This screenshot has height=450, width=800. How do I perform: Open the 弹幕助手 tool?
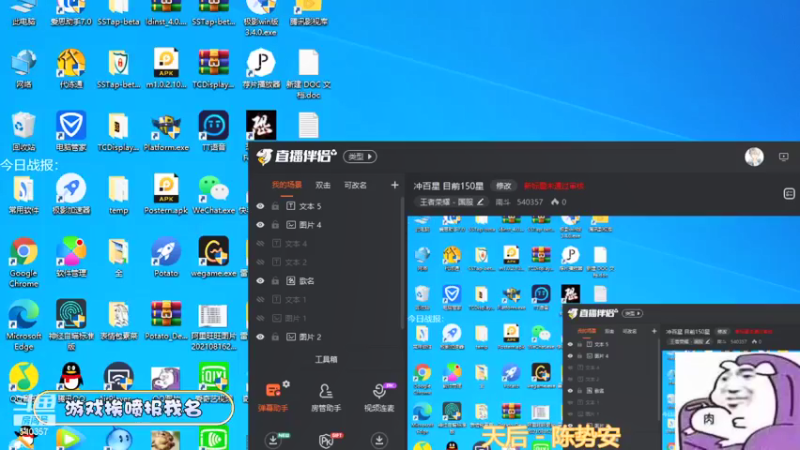273,396
